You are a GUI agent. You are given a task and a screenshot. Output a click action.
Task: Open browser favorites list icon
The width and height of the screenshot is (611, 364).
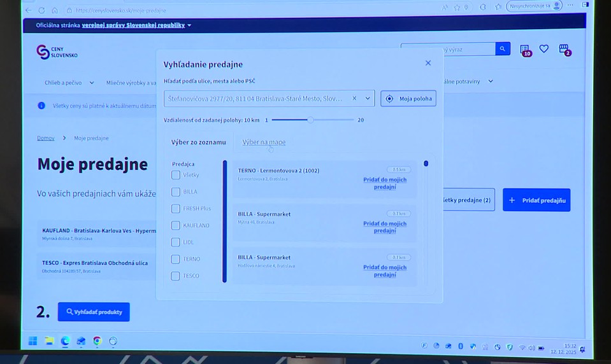coord(498,6)
